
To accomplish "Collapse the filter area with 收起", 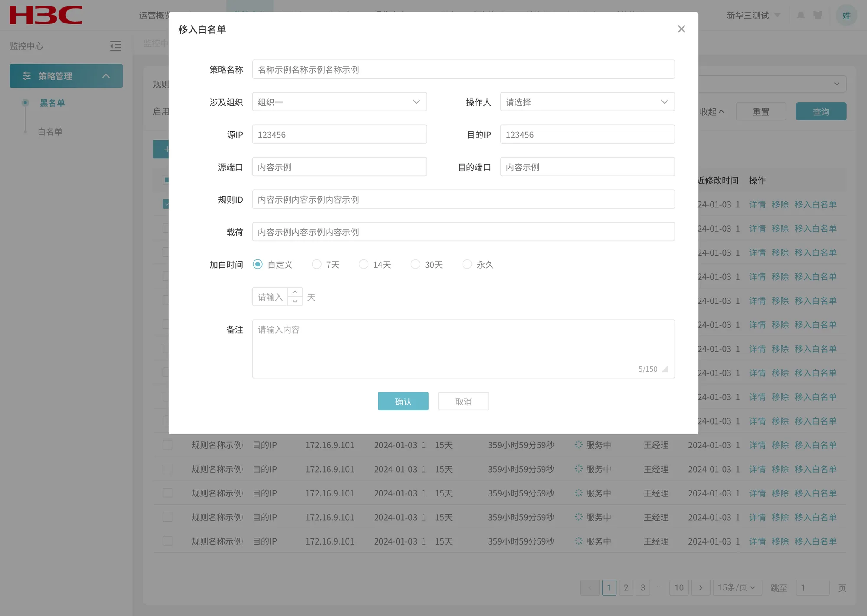I will (x=711, y=112).
